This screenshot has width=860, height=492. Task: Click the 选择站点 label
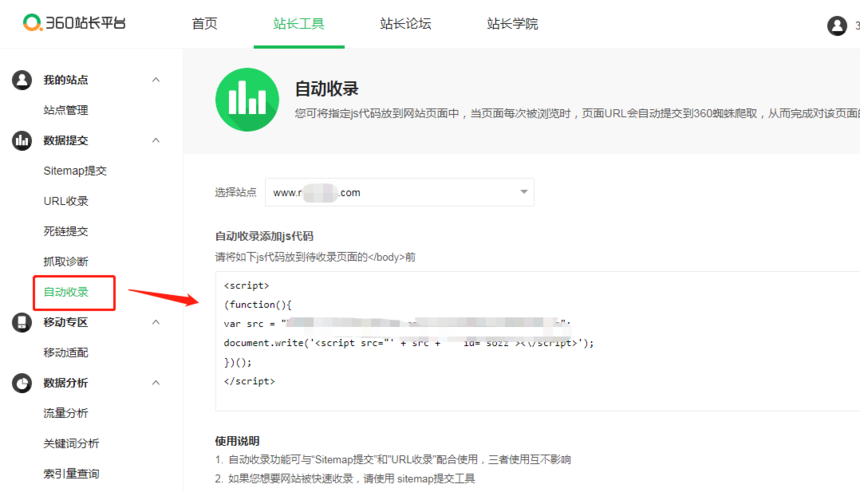pos(235,193)
